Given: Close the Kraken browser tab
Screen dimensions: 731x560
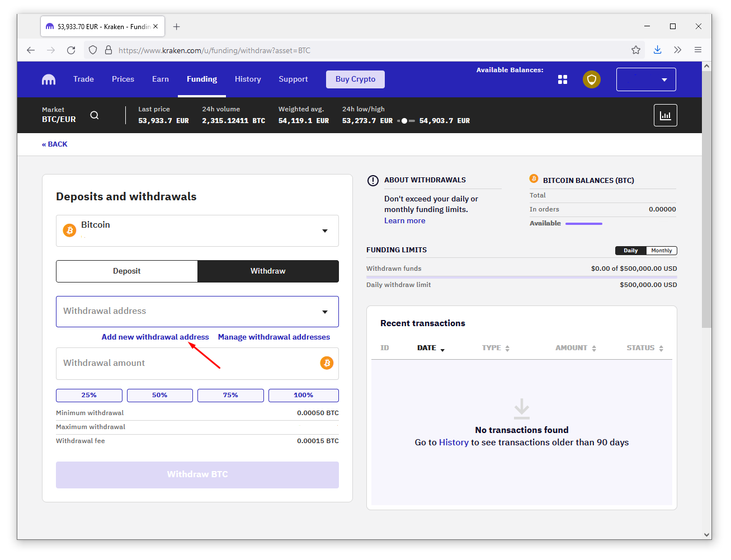Looking at the screenshot, I should 155,27.
